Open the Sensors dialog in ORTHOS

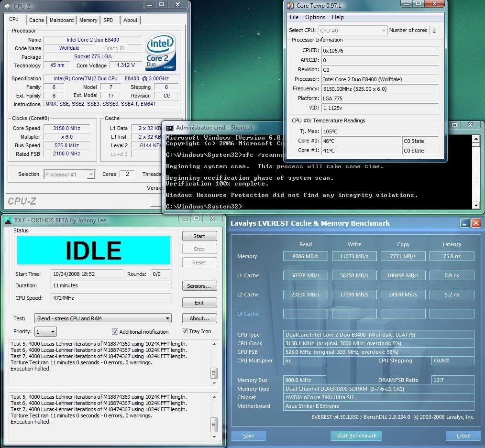click(199, 286)
